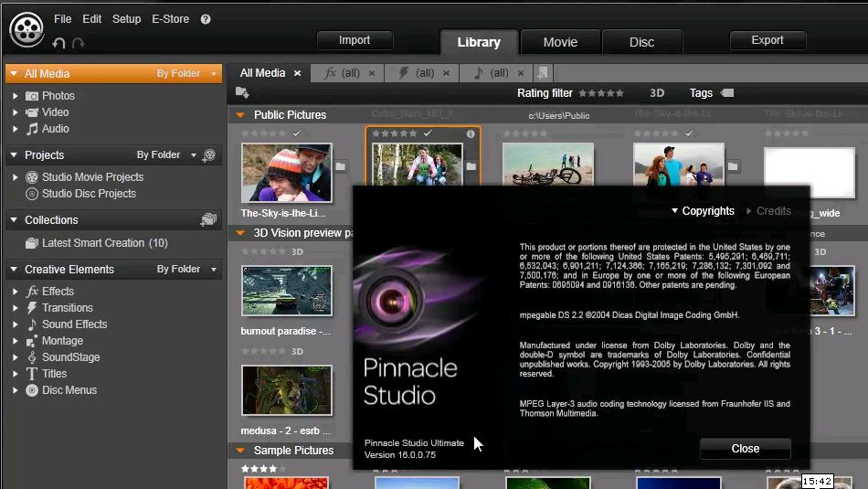Click the Import button
This screenshot has width=868, height=489.
coord(355,40)
